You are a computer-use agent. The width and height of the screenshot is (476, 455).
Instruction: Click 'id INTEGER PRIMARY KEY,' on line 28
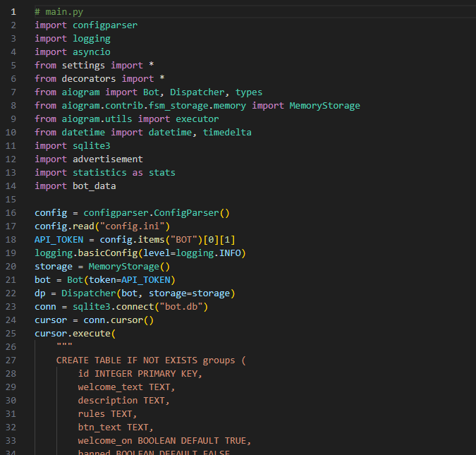[140, 374]
